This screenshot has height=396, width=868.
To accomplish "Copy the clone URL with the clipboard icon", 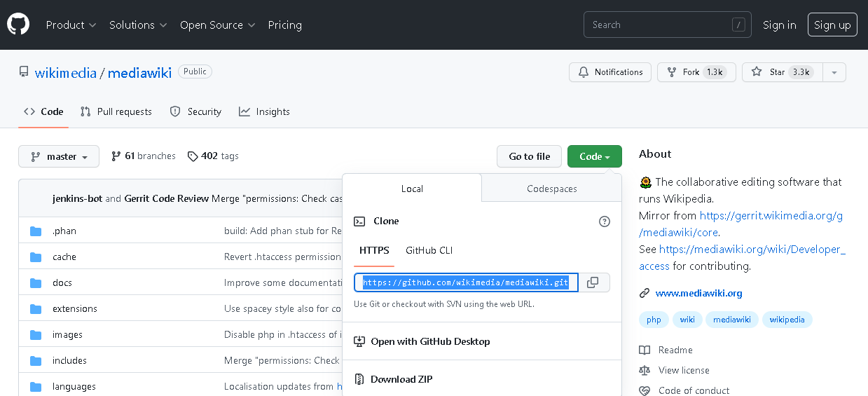I will click(x=593, y=282).
